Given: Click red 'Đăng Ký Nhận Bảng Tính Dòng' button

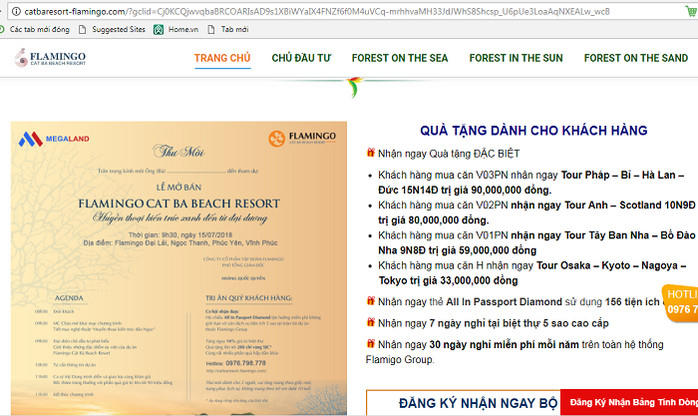Looking at the screenshot, I should [x=629, y=402].
